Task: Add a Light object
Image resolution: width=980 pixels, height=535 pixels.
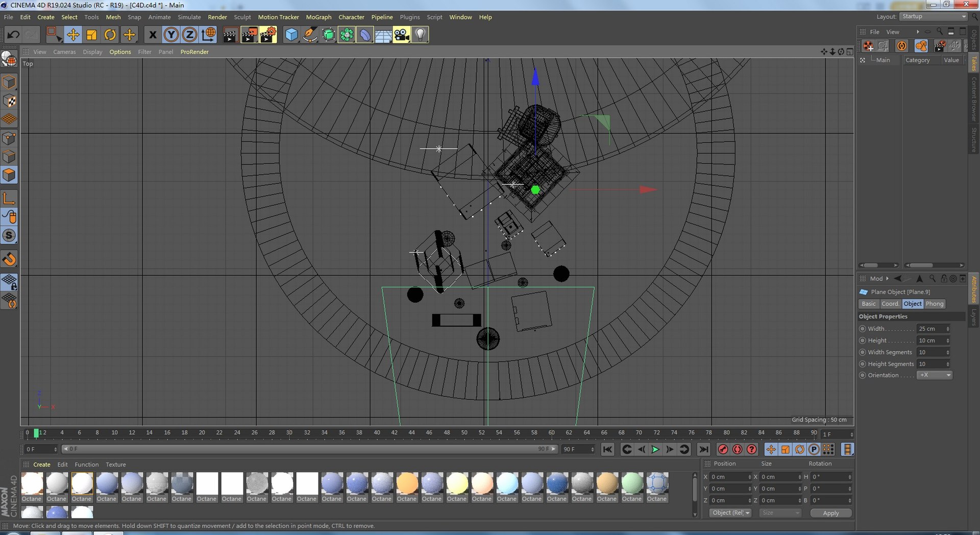Action: (x=420, y=35)
